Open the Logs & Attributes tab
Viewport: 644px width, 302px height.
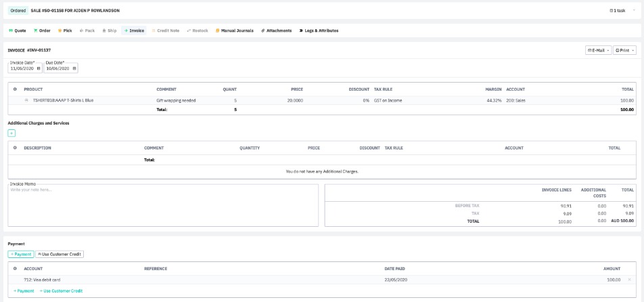319,30
